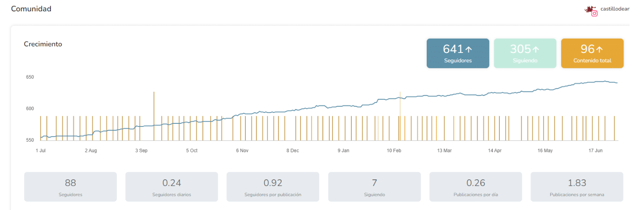The width and height of the screenshot is (644, 210).
Task: Select the 0.26 Publicaciones por día card
Action: coord(475,187)
